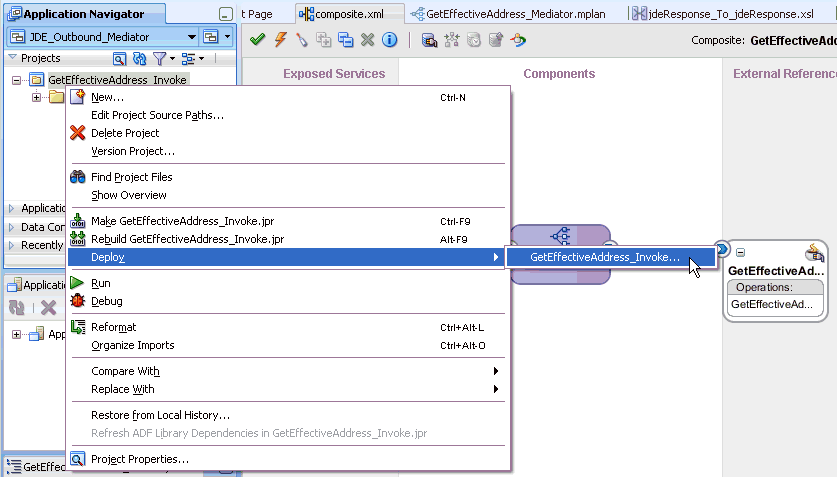Open the GetEffectiveAddress_Mediator.mplan tab
Image resolution: width=837 pixels, height=477 pixels.
point(511,14)
